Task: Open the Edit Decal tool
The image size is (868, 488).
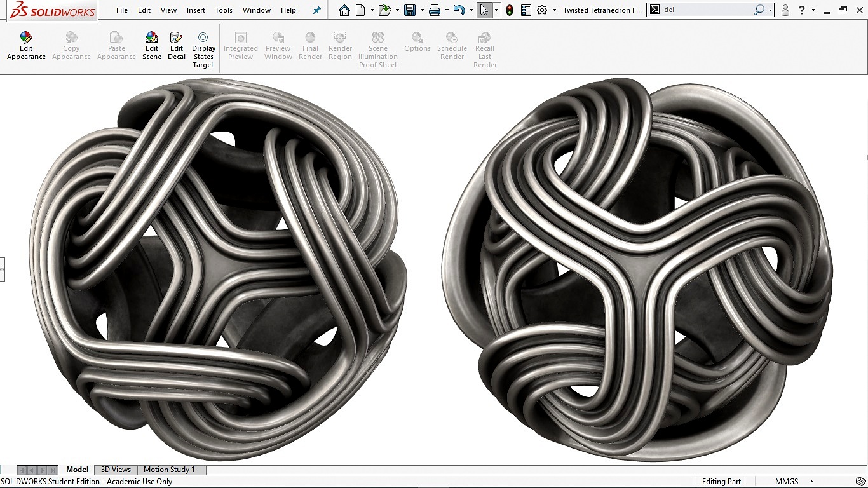Action: tap(177, 46)
